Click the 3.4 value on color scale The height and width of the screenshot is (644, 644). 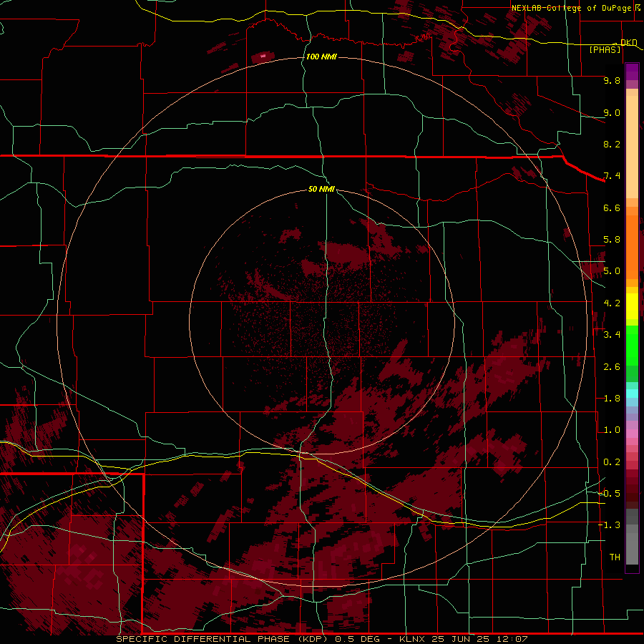612,335
